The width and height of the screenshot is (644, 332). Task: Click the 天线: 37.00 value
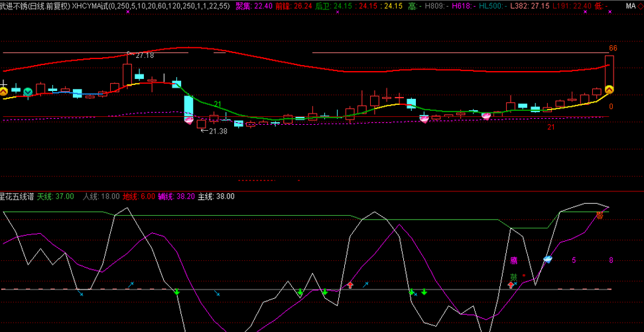coord(56,197)
